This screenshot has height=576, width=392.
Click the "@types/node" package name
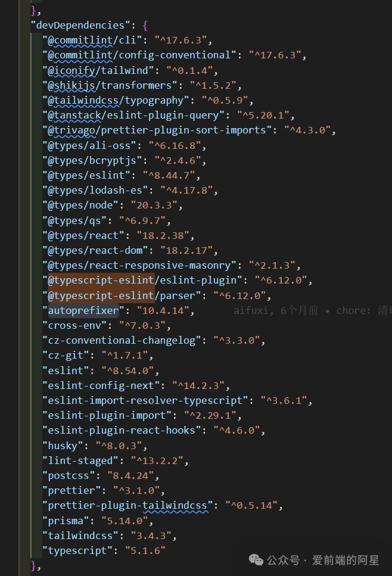[80, 205]
